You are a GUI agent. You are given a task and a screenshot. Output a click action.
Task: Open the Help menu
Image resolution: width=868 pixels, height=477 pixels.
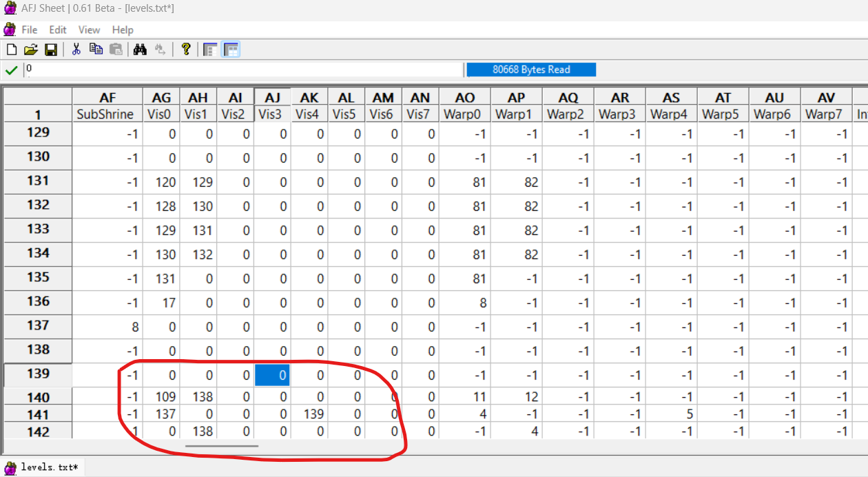tap(123, 30)
